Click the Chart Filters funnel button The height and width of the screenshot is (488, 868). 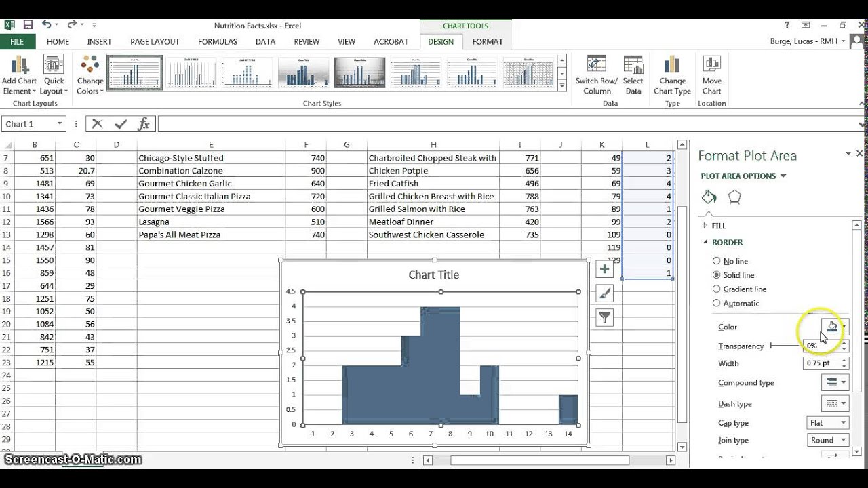point(604,317)
